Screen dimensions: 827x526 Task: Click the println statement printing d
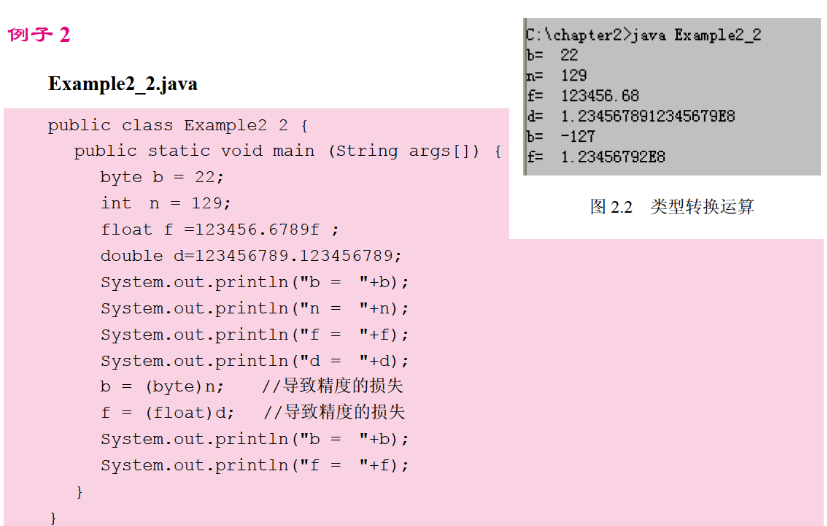pos(255,360)
